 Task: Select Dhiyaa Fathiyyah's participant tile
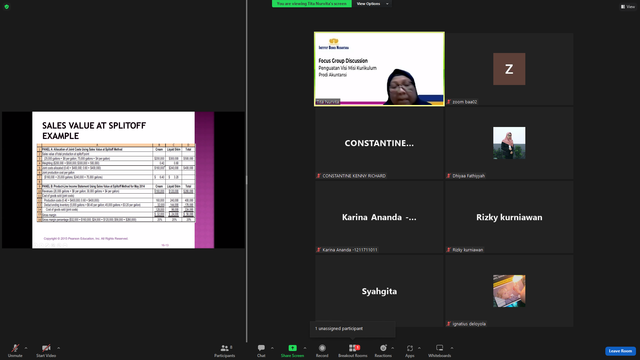(509, 143)
